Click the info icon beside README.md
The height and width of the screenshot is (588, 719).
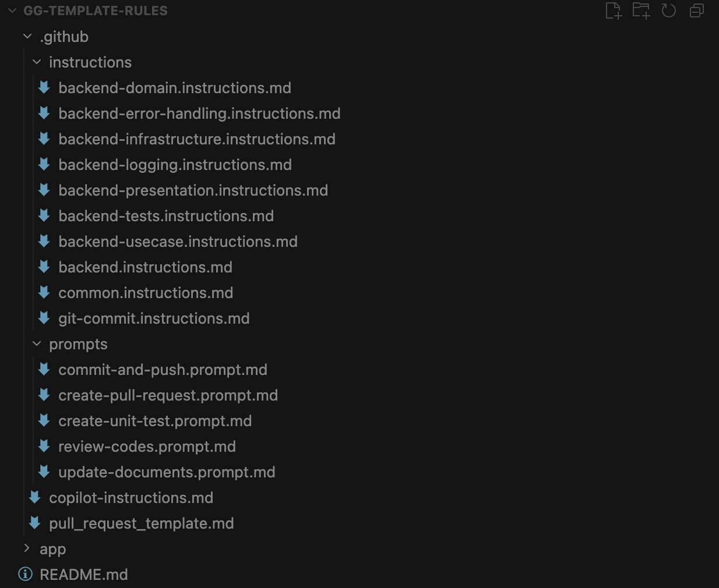26,575
